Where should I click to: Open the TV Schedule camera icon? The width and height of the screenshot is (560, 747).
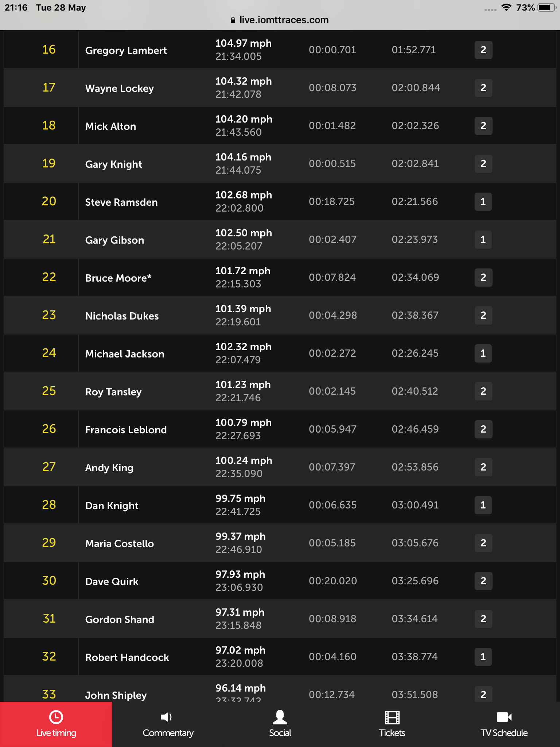pos(504,717)
